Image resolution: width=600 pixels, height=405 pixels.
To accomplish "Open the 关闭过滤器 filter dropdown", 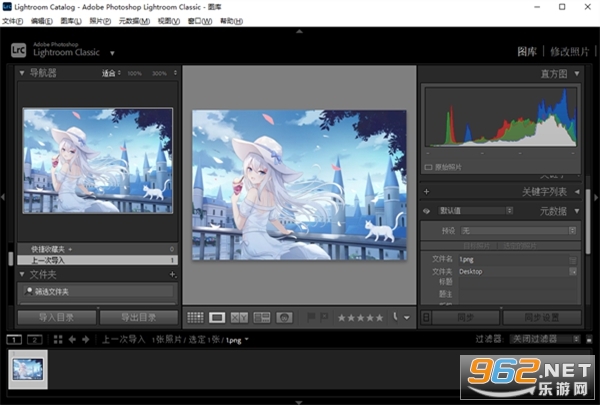I will point(545,339).
